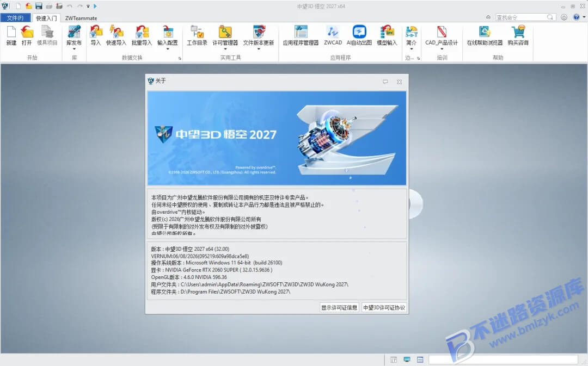588x366 pixels.
Task: Click the AI自动出图 icon
Action: (359, 32)
